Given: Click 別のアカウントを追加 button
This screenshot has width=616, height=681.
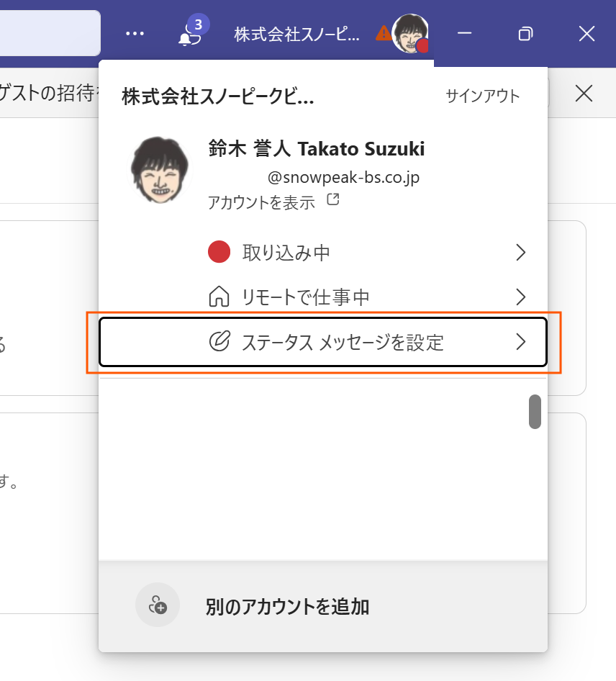Looking at the screenshot, I should click(287, 606).
